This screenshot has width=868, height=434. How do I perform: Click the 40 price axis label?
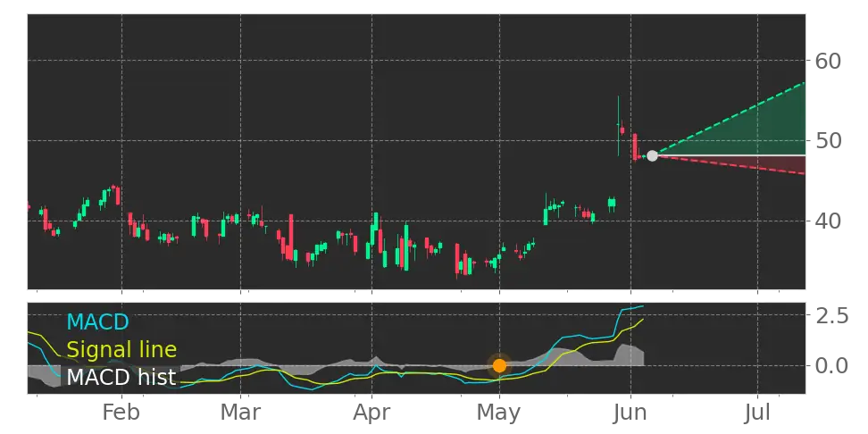828,221
